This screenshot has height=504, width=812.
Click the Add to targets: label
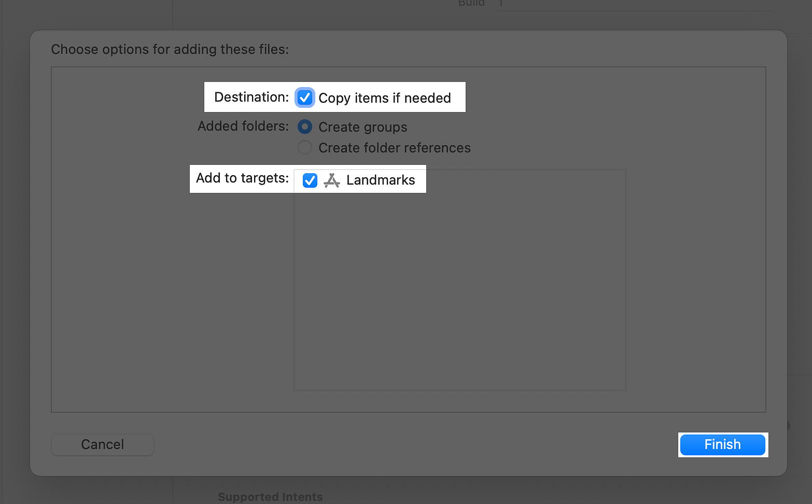(x=243, y=178)
